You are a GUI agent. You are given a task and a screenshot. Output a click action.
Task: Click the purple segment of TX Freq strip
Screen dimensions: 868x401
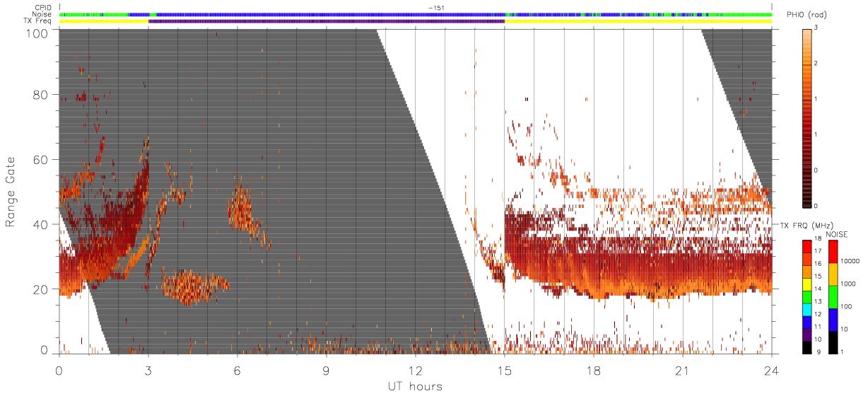tap(327, 21)
